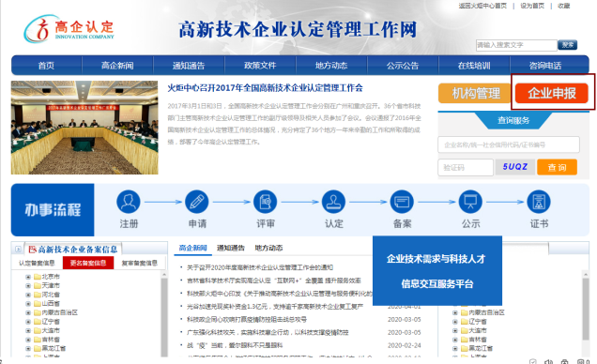Click the 大连市 folder icon in left tree
This screenshot has width=597, height=364.
pyautogui.click(x=38, y=330)
